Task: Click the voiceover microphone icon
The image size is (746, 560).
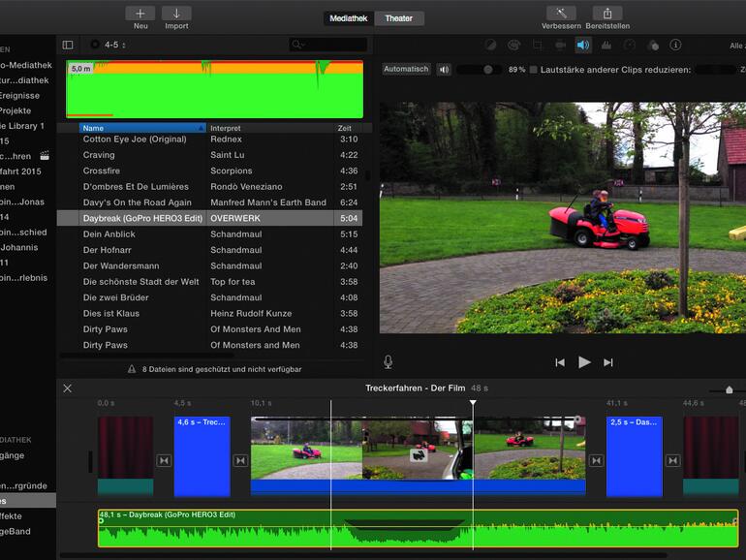Action: (x=388, y=361)
